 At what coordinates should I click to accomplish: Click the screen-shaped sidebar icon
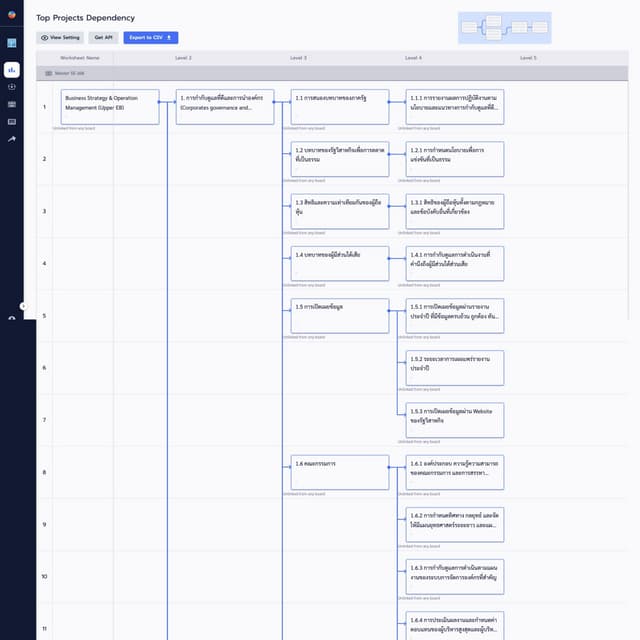tap(12, 121)
